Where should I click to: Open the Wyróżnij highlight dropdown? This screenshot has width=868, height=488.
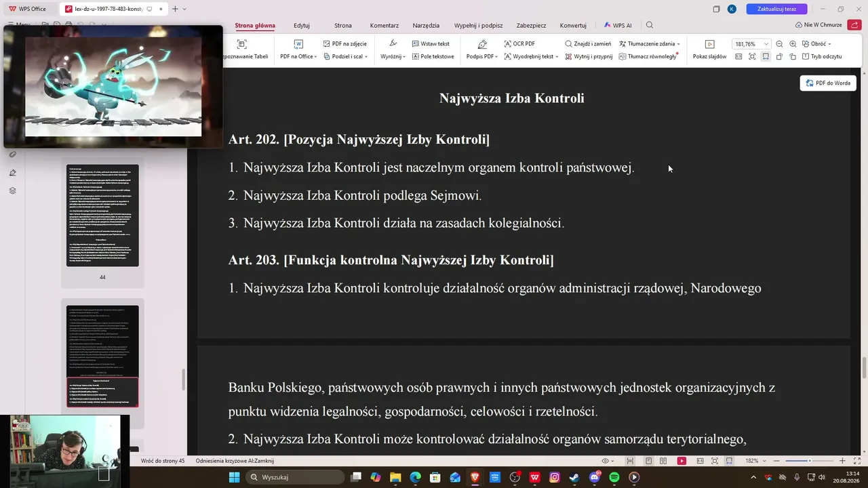point(393,56)
